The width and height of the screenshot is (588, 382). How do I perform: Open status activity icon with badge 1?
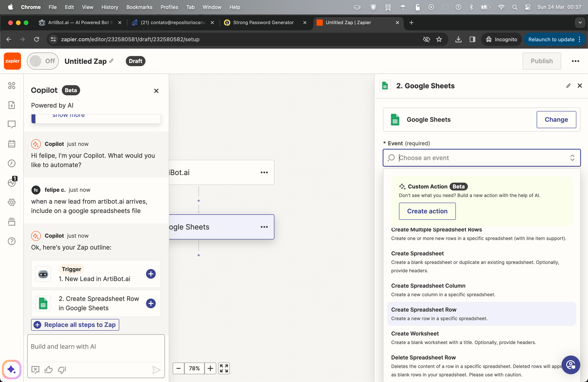12,183
